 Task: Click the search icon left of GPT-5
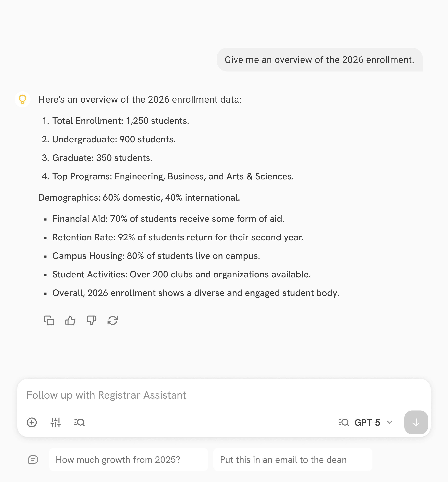pyautogui.click(x=344, y=422)
